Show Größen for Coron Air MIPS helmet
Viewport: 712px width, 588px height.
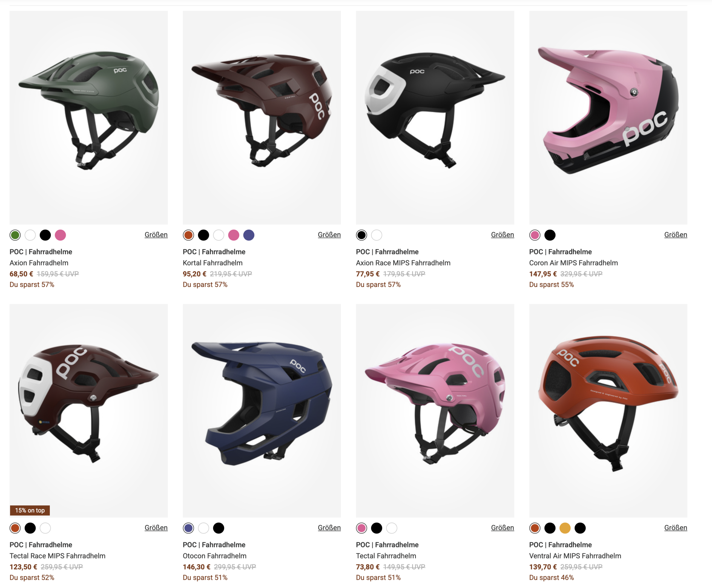[676, 235]
